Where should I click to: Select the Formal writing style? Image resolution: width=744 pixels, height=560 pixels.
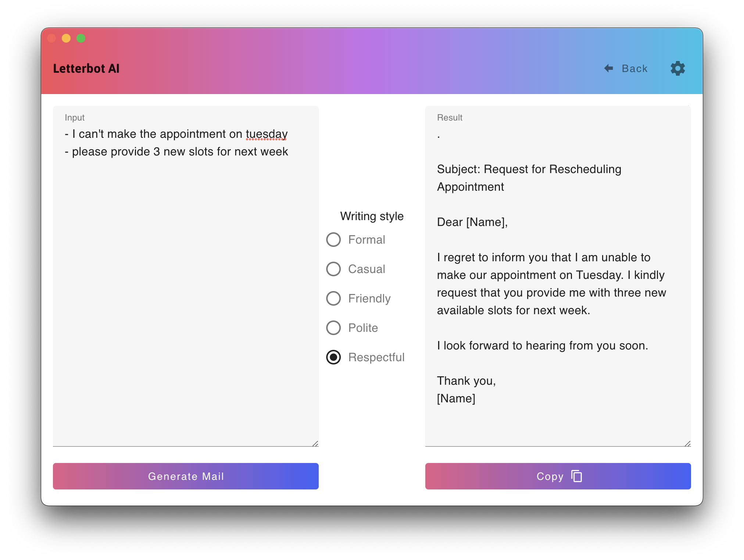coord(333,240)
